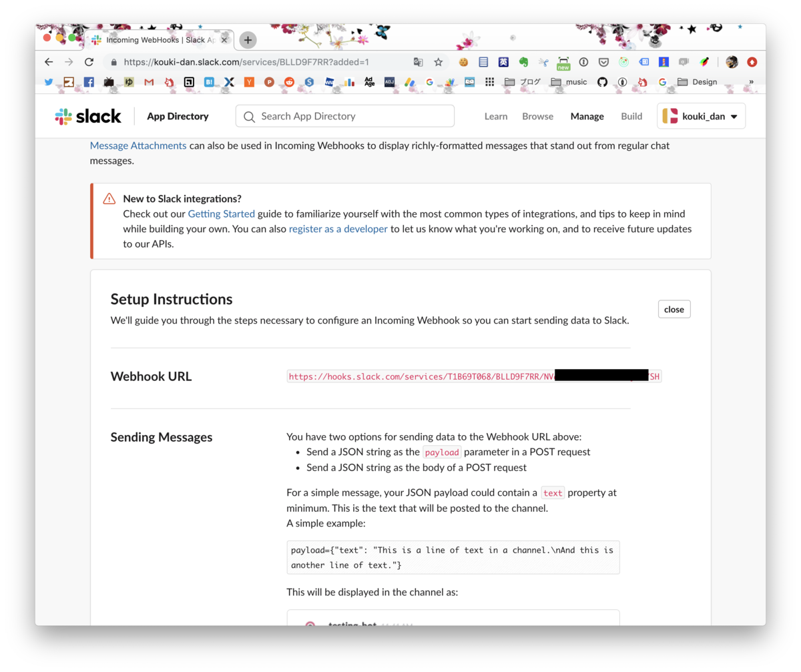Image resolution: width=801 pixels, height=672 pixels.
Task: Open the Facebook bookmark
Action: click(x=89, y=82)
